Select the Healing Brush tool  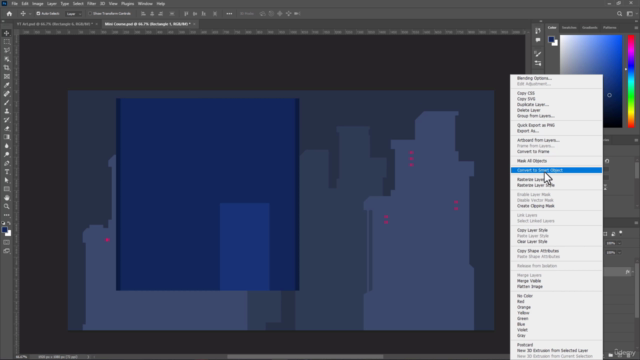[7, 94]
